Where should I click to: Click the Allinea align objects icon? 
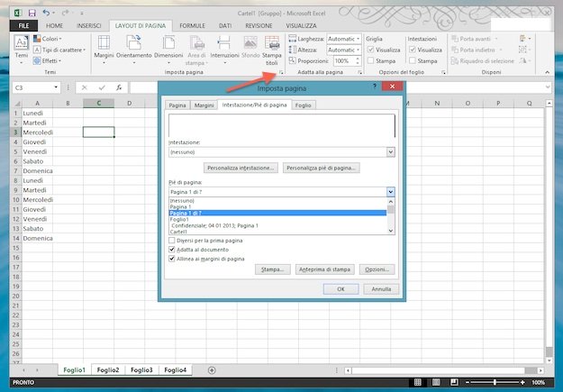pyautogui.click(x=522, y=39)
